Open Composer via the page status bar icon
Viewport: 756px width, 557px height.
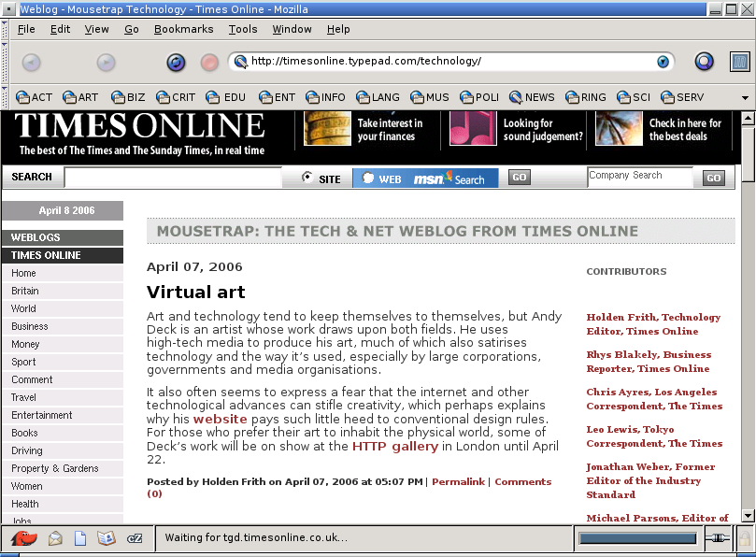tap(80, 537)
